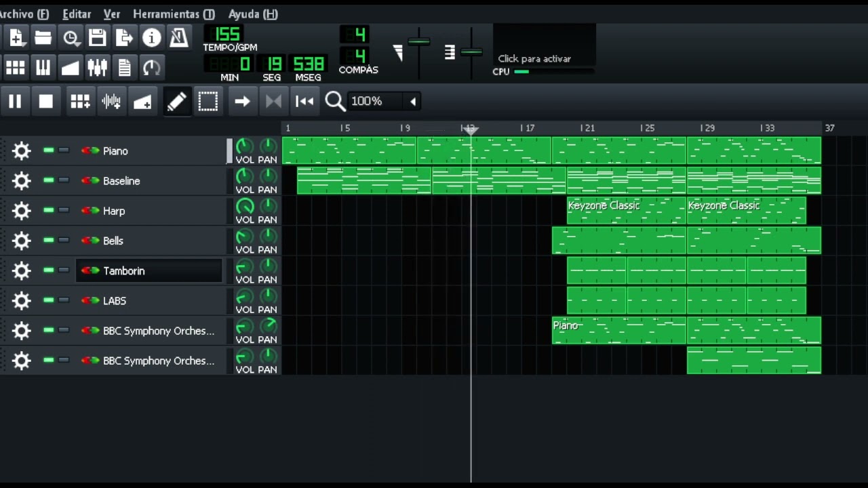Image resolution: width=868 pixels, height=488 pixels.
Task: Mute the Piano track
Action: pos(48,150)
